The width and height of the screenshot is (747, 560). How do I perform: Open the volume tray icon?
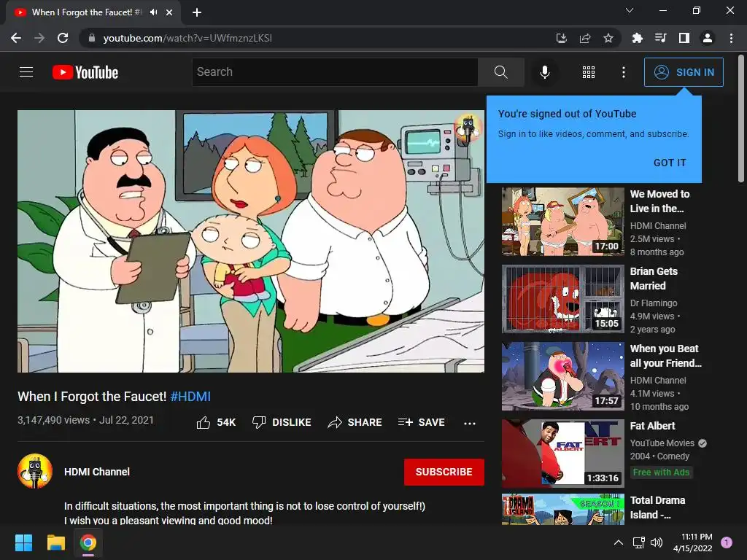coord(657,542)
